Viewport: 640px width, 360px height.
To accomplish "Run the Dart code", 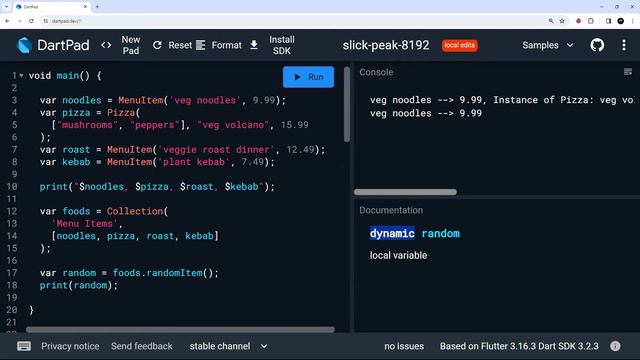I will (x=308, y=77).
